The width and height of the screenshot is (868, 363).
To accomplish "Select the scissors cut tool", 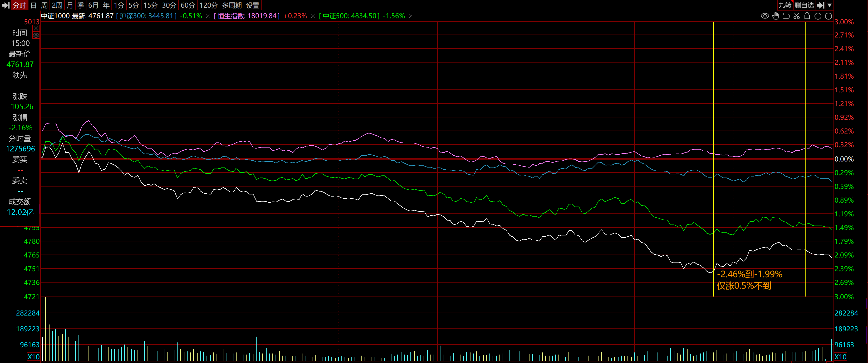I will pyautogui.click(x=797, y=16).
